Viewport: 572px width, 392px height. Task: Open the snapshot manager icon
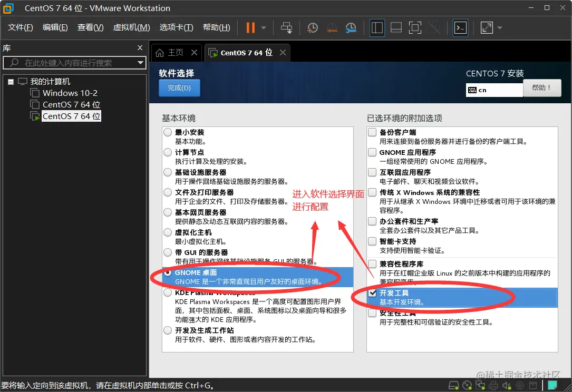[x=351, y=28]
